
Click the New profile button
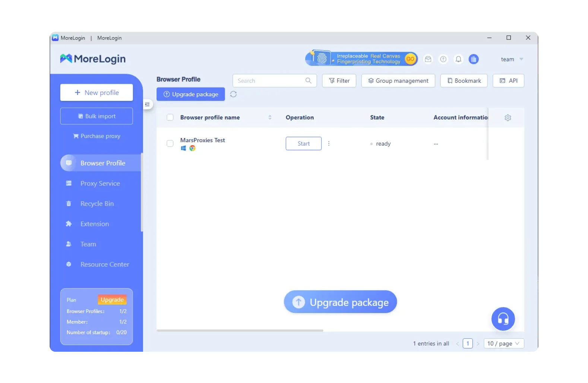(x=97, y=93)
